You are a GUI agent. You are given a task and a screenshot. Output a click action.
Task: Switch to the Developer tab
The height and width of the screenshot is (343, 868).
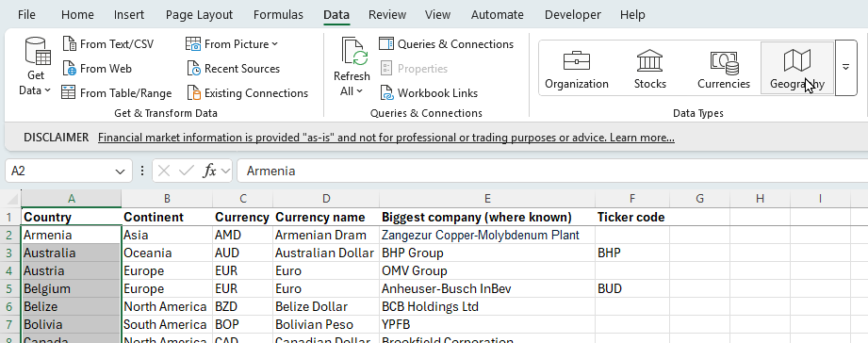point(572,14)
